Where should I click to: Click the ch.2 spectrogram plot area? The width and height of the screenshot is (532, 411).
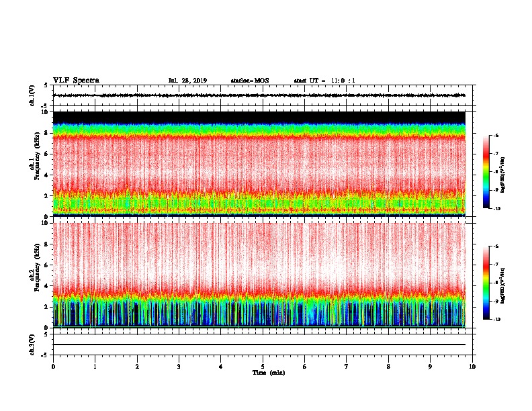coord(259,275)
